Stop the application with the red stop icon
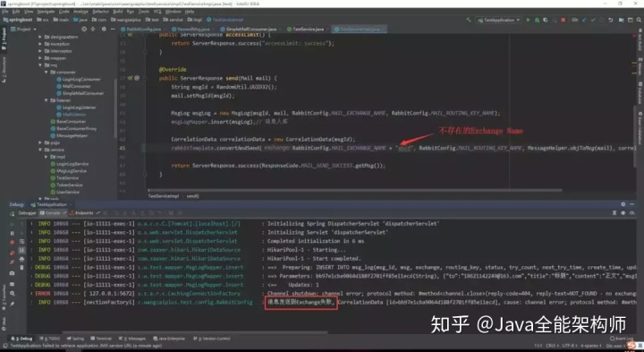Screen dimensions: 644x352 563,20
